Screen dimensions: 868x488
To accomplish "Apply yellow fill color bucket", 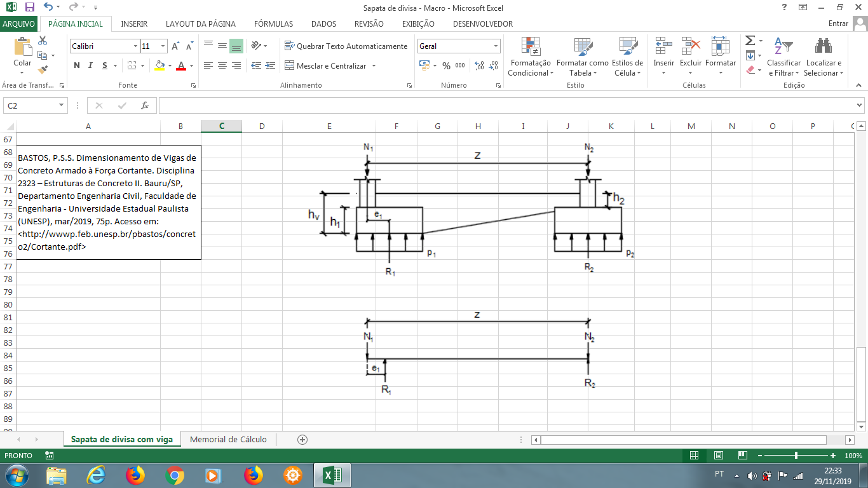I will 159,65.
